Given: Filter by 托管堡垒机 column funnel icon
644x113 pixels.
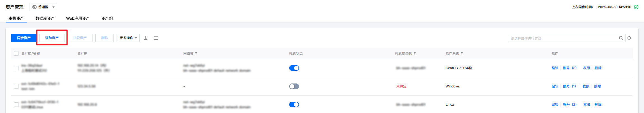Looking at the screenshot, I should click(x=415, y=53).
